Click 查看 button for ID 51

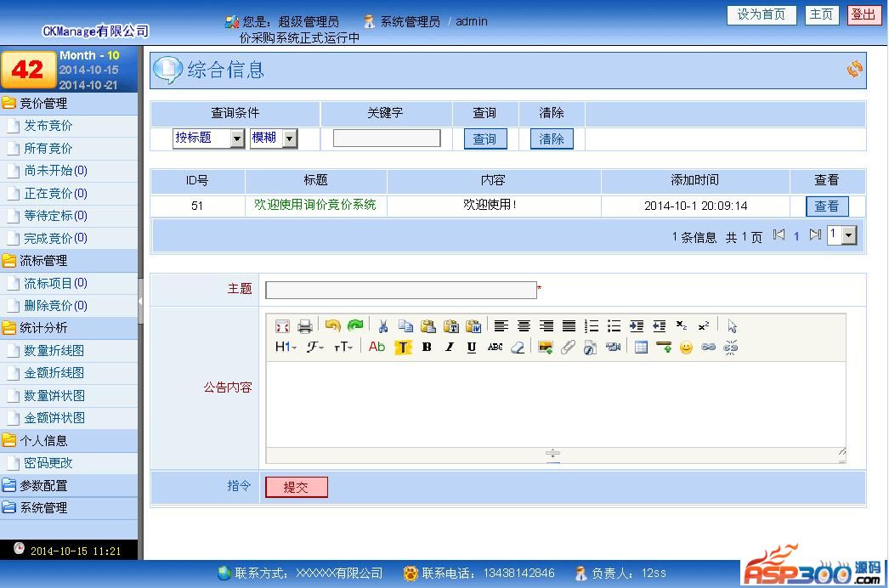pyautogui.click(x=827, y=206)
